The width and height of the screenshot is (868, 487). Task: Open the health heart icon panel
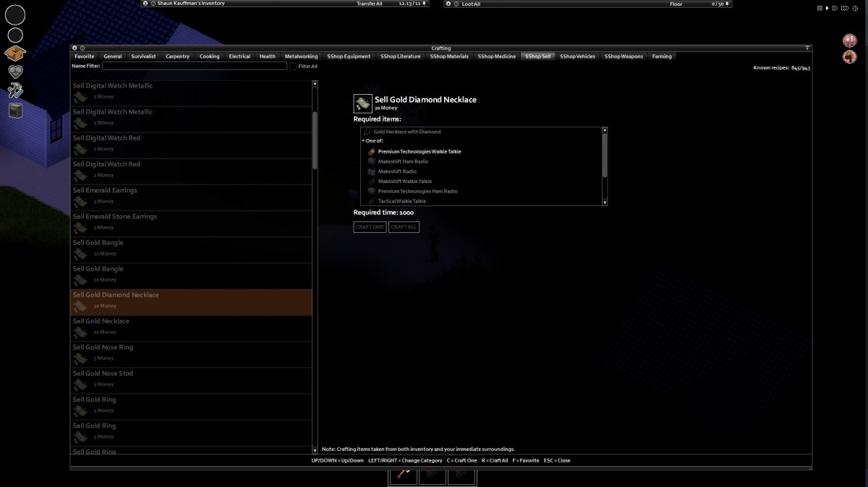pos(15,72)
